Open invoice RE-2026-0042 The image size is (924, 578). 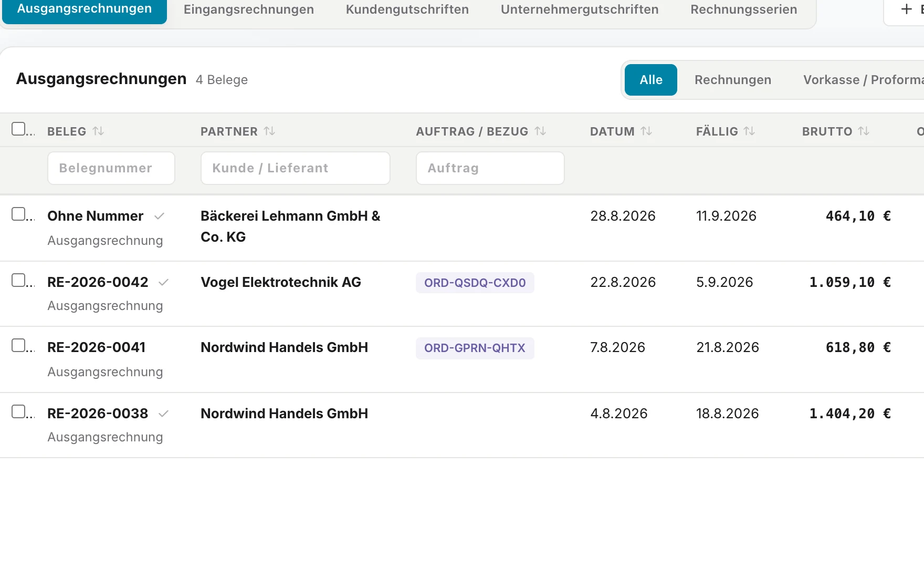[98, 282]
